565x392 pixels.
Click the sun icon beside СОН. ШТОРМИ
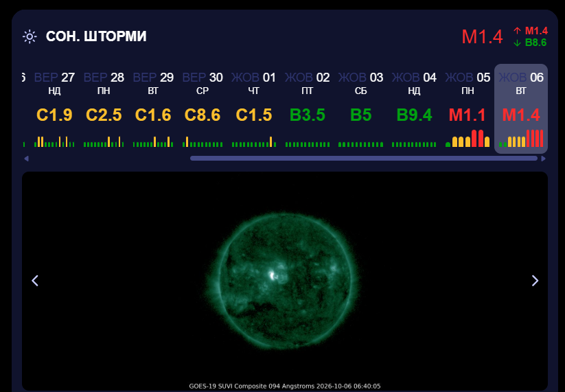[30, 37]
